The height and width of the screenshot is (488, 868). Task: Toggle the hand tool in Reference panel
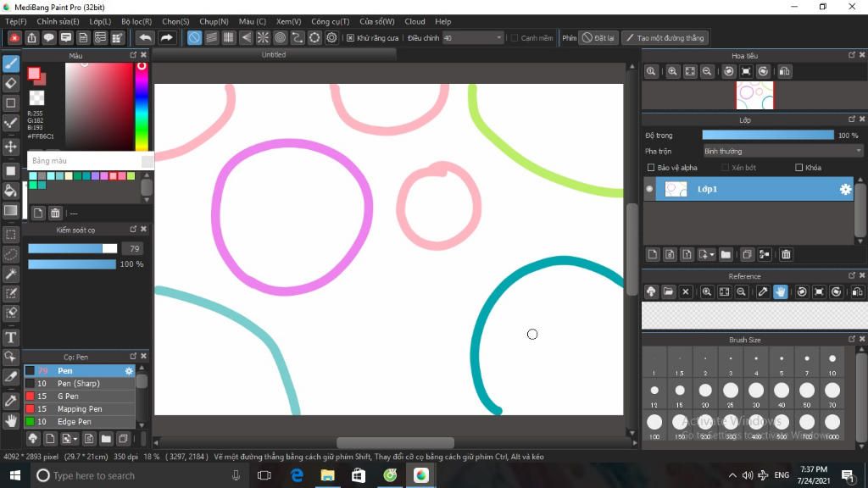coord(780,291)
